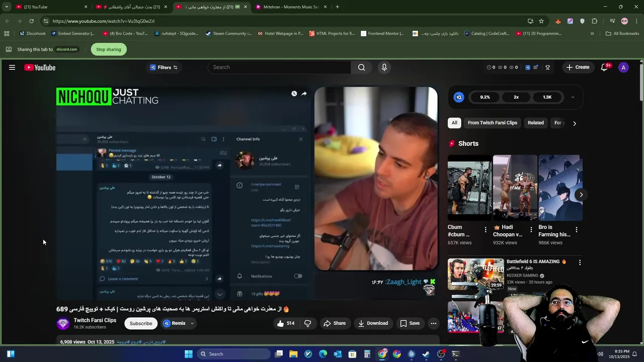Viewport: 644px width, 362px height.
Task: Click the Create button
Action: coord(577,67)
